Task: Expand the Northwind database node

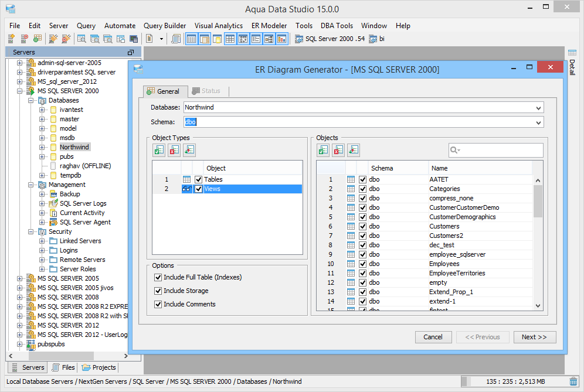Action: tap(42, 147)
